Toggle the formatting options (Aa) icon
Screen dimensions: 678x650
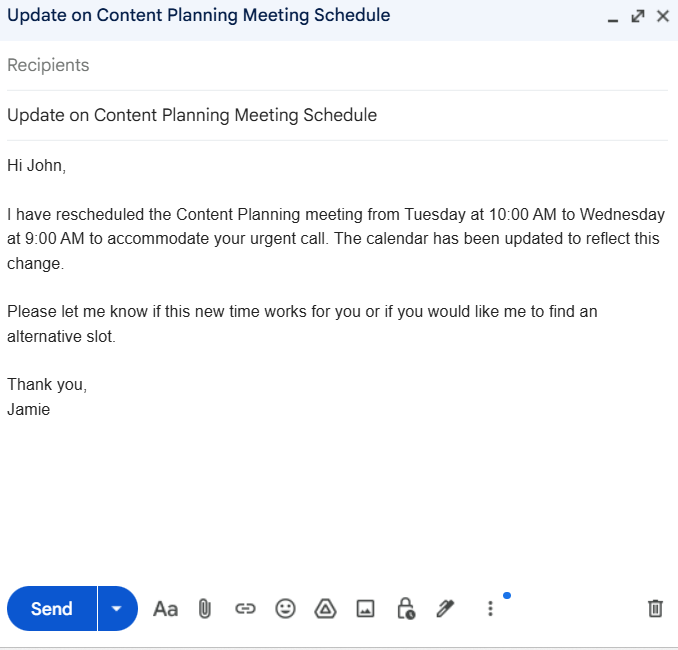click(x=165, y=608)
